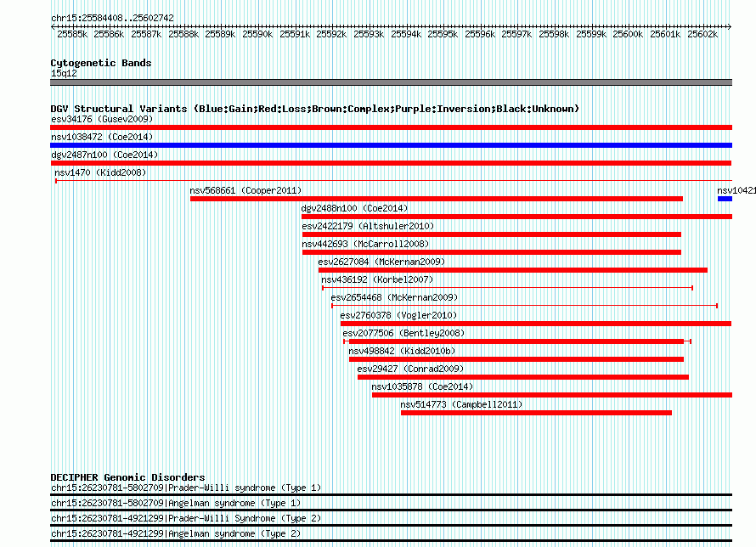Open Prader-Willi syndrome (Type 1) entry
The height and width of the screenshot is (547, 756).
(x=186, y=488)
